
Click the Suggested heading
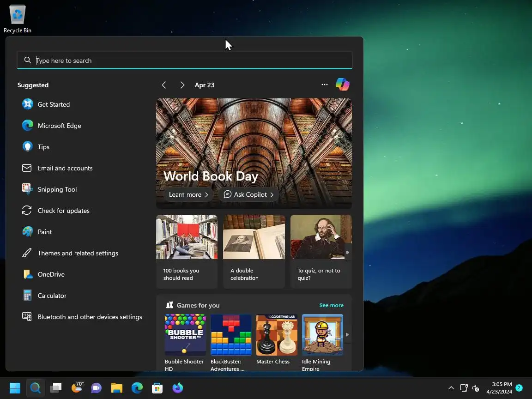click(x=33, y=85)
